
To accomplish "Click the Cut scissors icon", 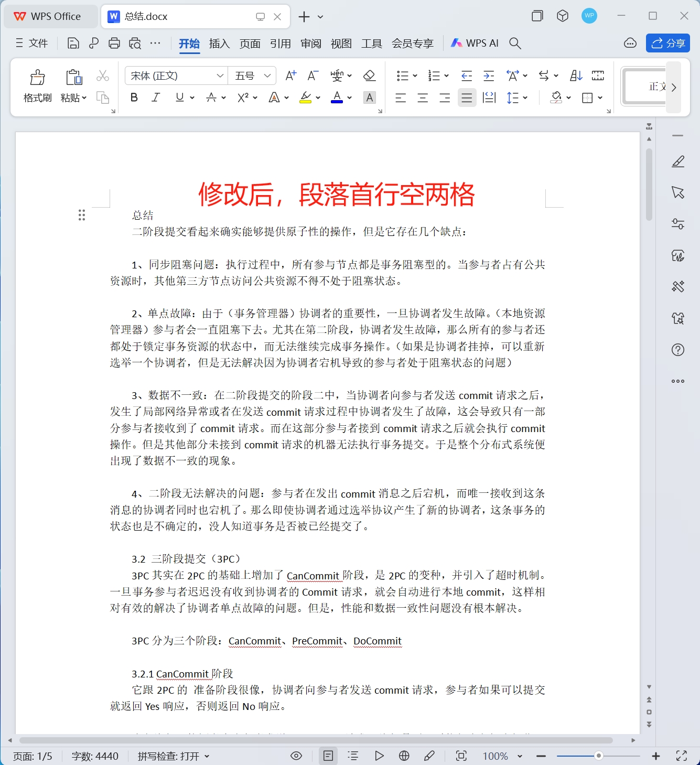I will 103,75.
